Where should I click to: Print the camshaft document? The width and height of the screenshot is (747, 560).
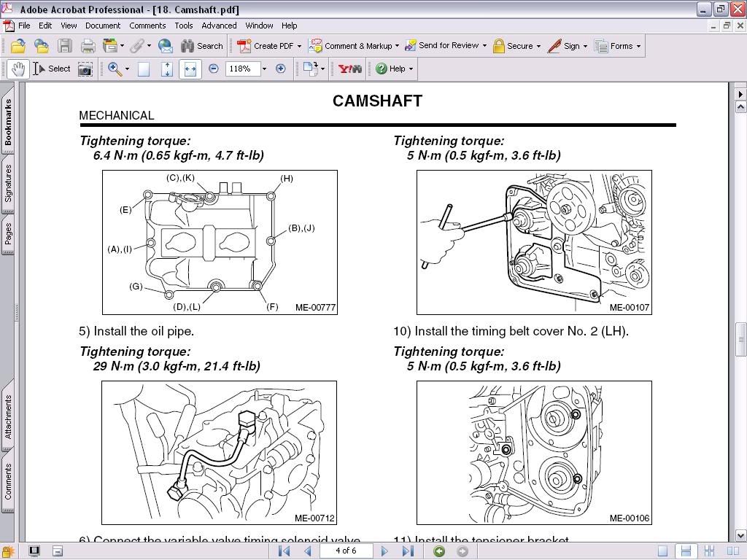(87, 46)
